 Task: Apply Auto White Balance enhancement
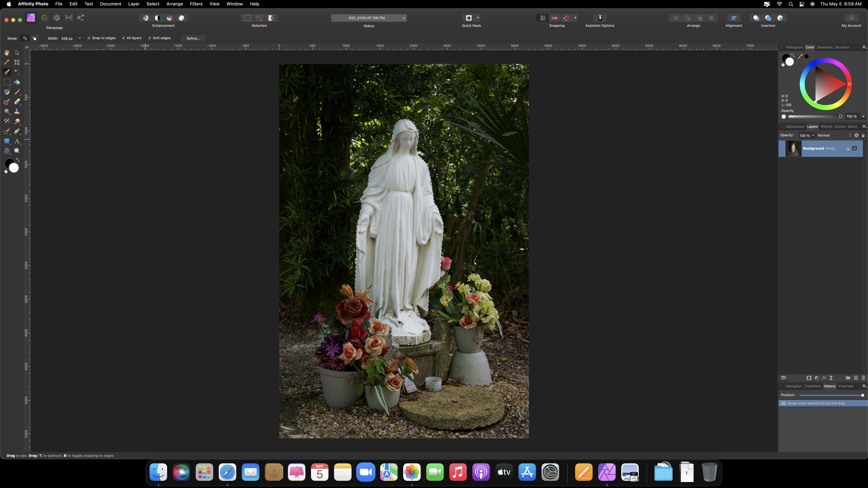[x=181, y=18]
